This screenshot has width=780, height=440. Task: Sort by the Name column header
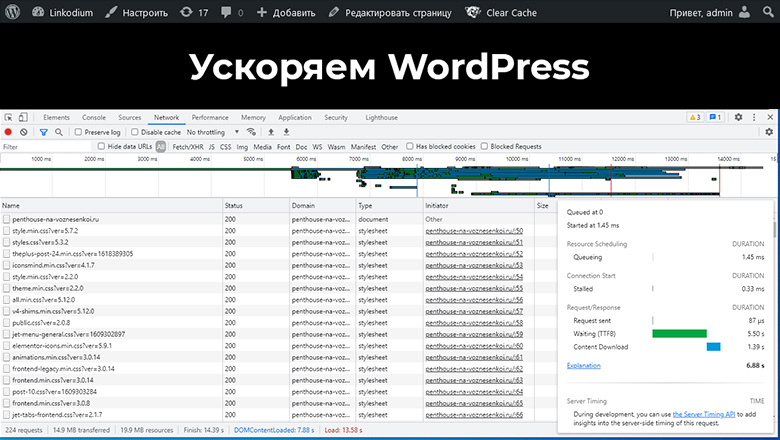(111, 205)
